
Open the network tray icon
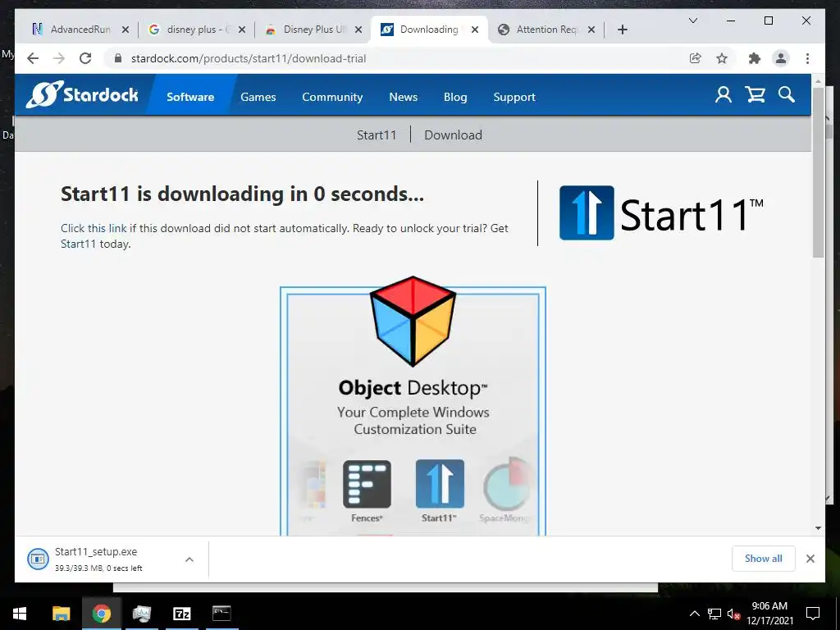pos(714,614)
